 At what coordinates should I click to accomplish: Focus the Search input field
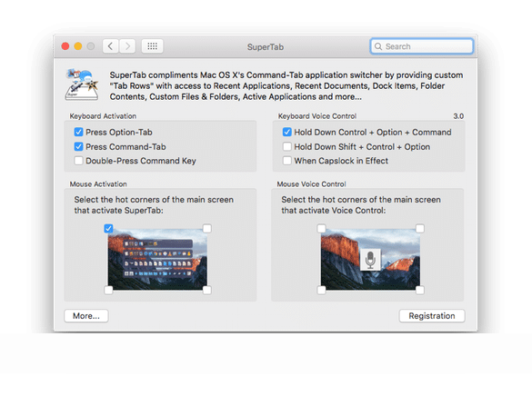coord(421,46)
